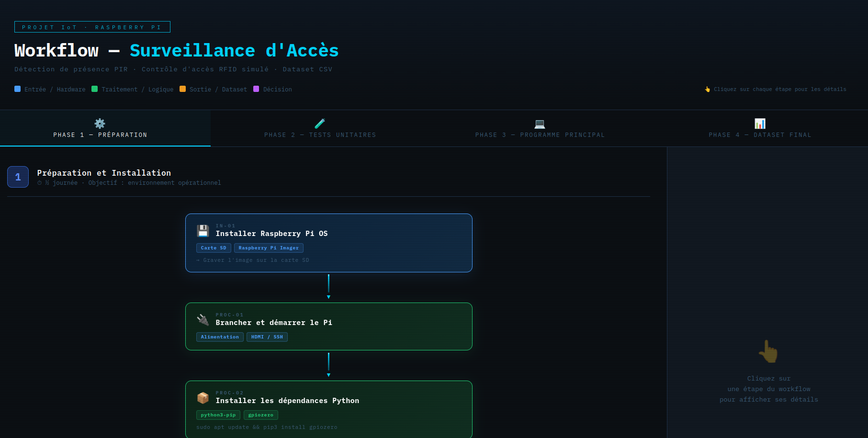Click the bar chart icon for Phase 4
Image resolution: width=868 pixels, height=438 pixels.
(760, 124)
